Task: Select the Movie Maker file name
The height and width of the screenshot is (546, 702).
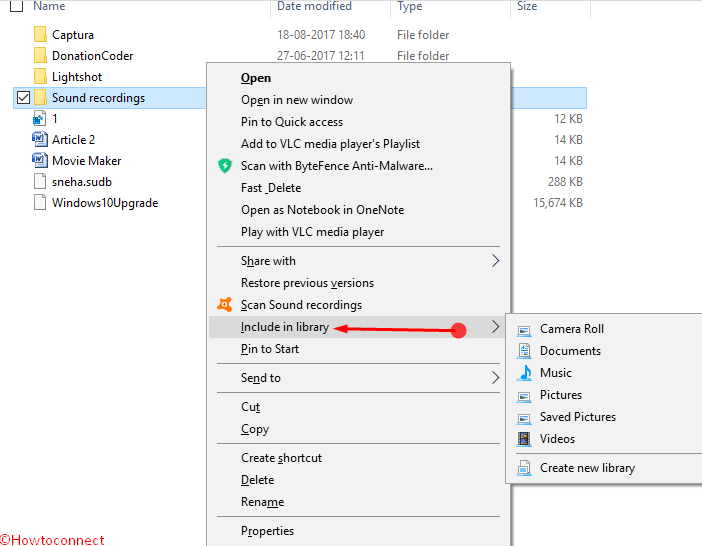Action: click(87, 161)
